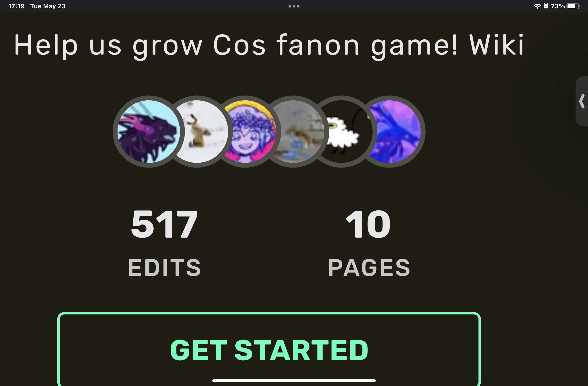Click the home indicator bar
588x386 pixels.
(x=294, y=381)
